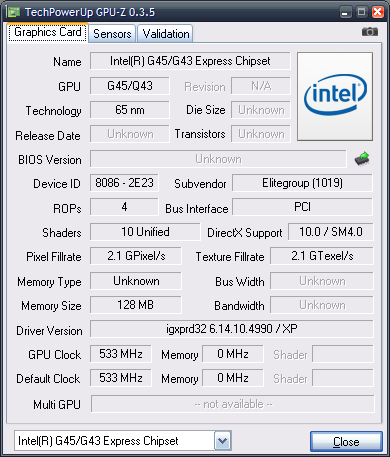Click the DirectX Support label

[x=245, y=233]
